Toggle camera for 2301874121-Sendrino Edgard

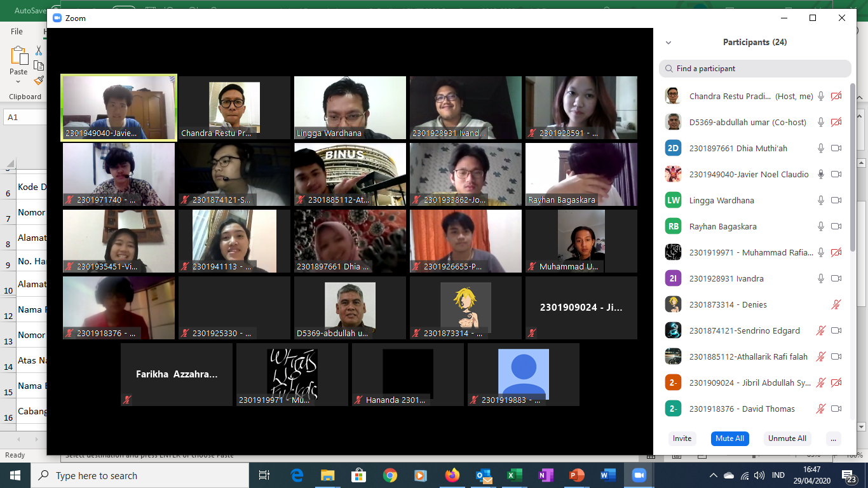coord(836,330)
